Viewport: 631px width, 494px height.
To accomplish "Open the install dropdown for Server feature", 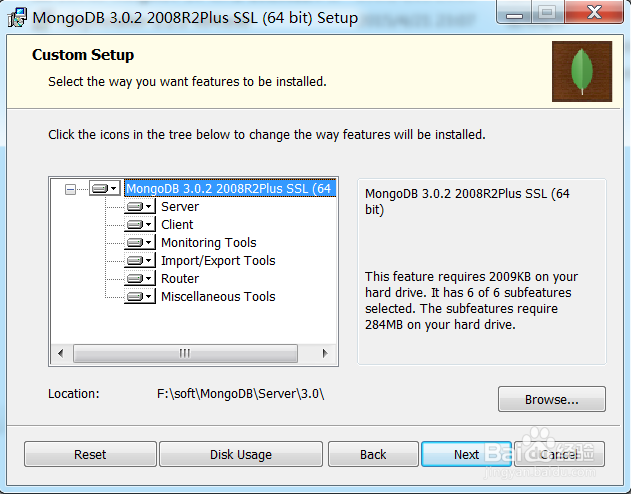I will pos(140,207).
